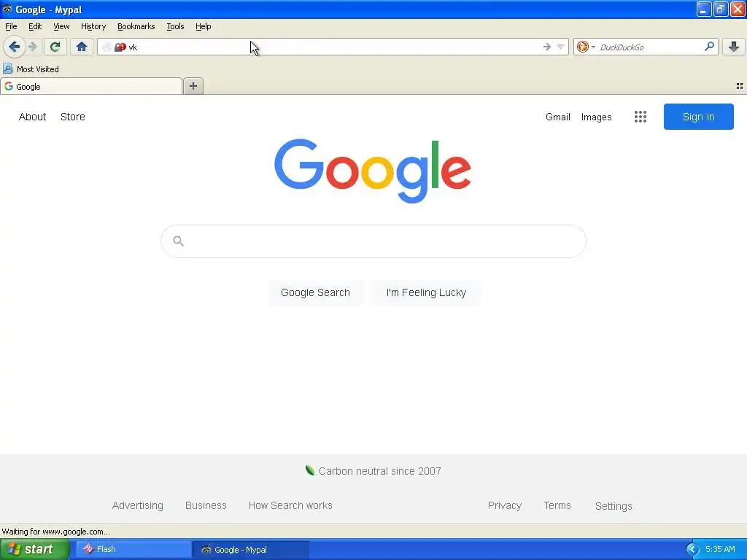
Task: Open the Most Visited bookmarks folder
Action: [31, 69]
